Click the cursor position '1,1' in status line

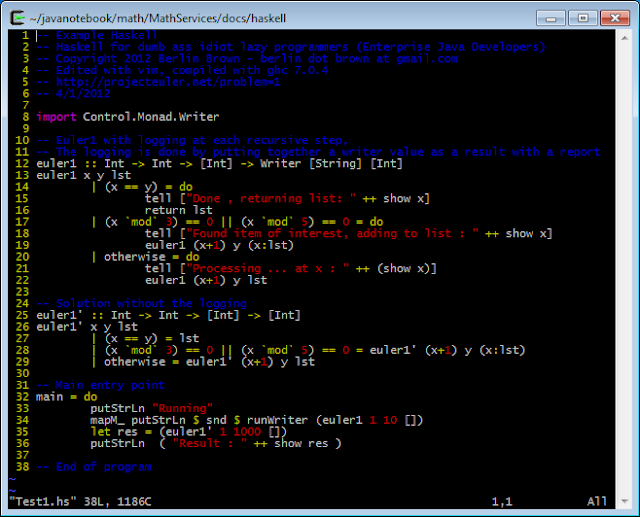502,501
